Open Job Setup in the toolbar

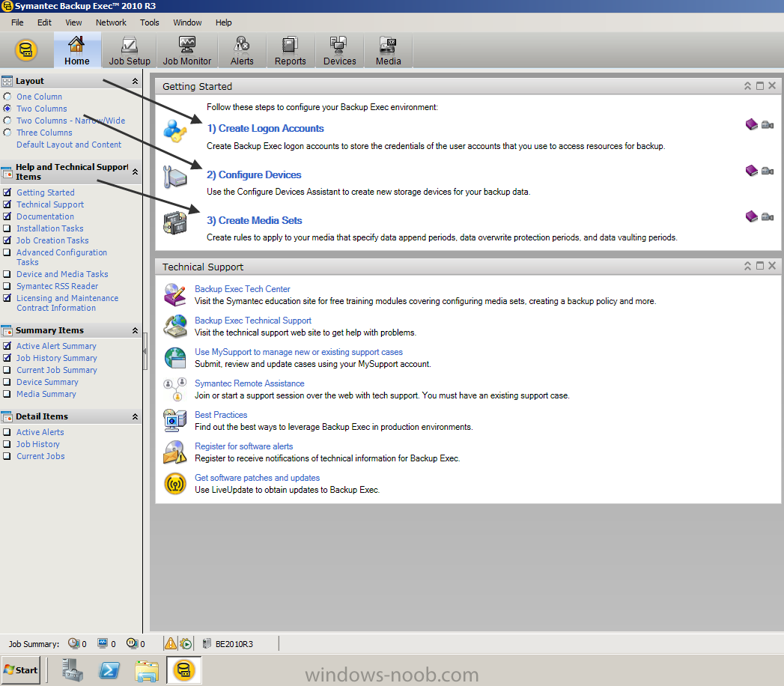130,50
